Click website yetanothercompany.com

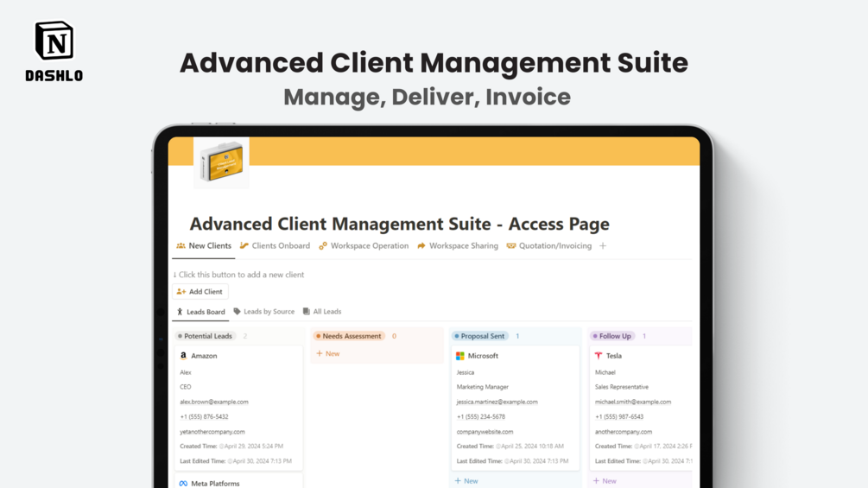point(212,432)
